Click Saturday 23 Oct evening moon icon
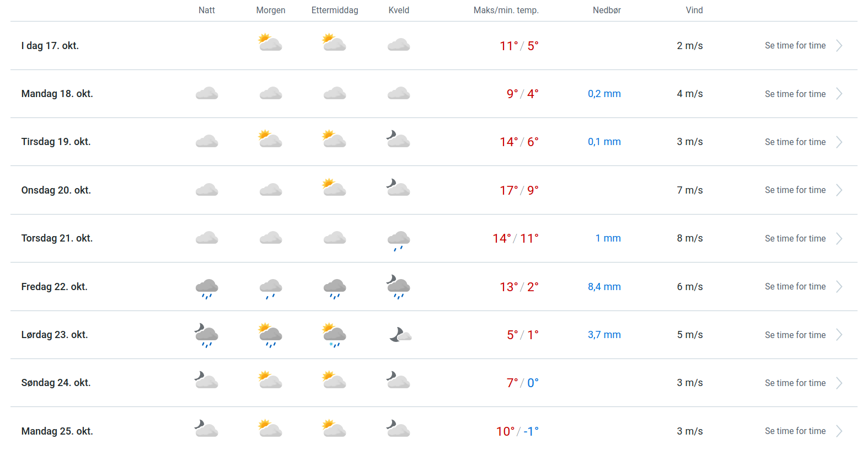868x455 pixels. pos(400,335)
